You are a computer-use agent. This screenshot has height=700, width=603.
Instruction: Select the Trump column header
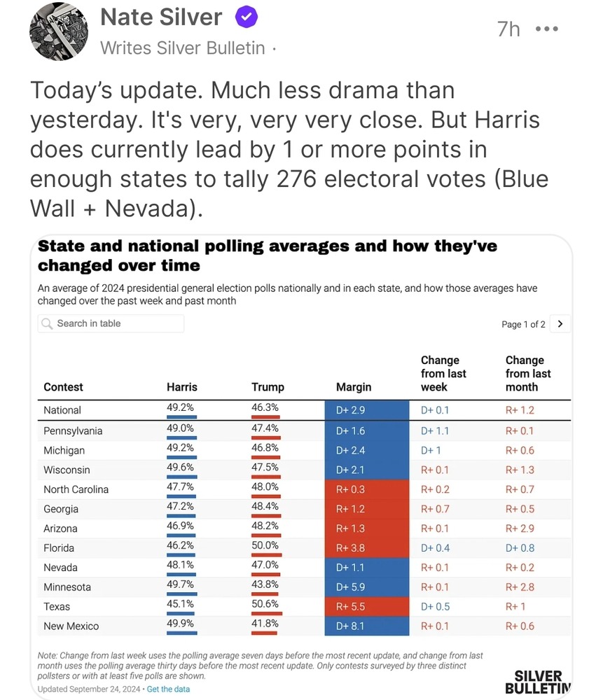[268, 387]
